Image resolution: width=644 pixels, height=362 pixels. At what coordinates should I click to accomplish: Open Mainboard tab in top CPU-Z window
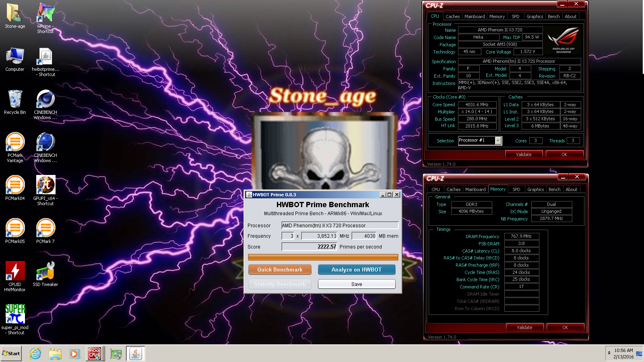pos(475,16)
